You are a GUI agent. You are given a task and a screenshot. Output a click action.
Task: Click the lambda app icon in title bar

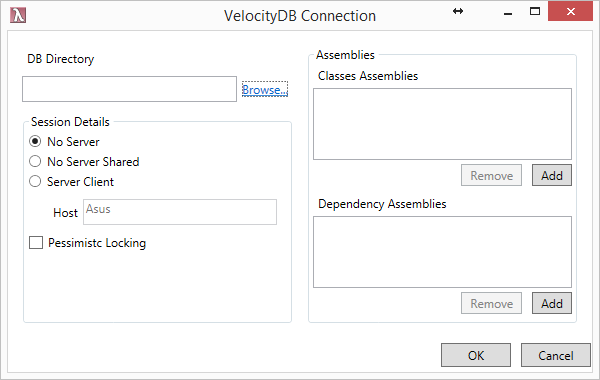point(18,15)
